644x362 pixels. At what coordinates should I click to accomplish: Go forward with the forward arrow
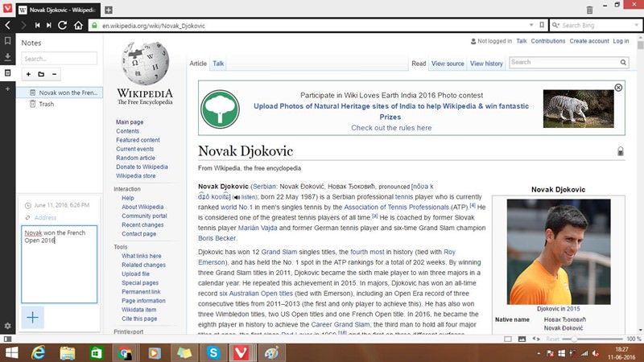[x=23, y=26]
